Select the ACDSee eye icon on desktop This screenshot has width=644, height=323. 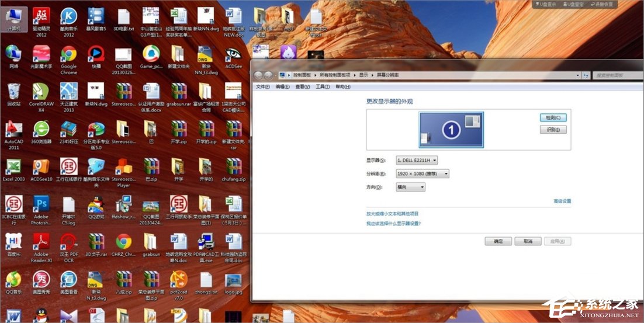pyautogui.click(x=233, y=55)
